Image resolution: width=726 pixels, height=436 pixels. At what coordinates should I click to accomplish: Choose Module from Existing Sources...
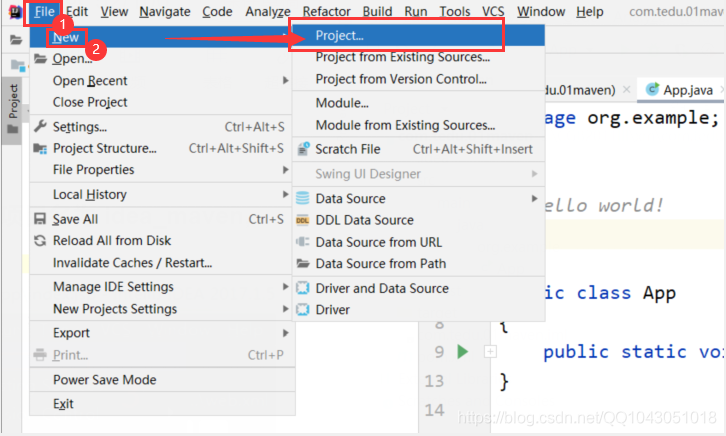tap(418, 125)
